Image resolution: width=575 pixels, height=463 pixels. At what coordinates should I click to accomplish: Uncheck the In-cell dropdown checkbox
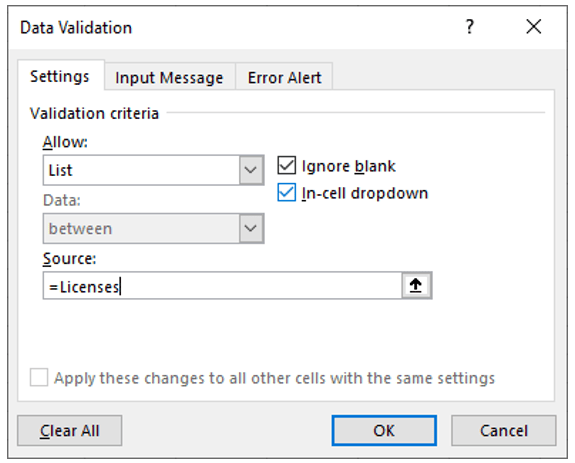(287, 193)
